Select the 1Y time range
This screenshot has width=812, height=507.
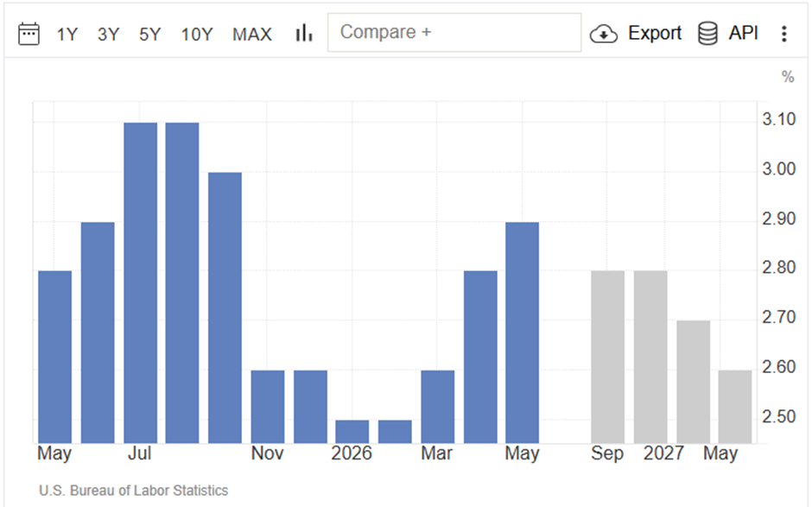[67, 35]
